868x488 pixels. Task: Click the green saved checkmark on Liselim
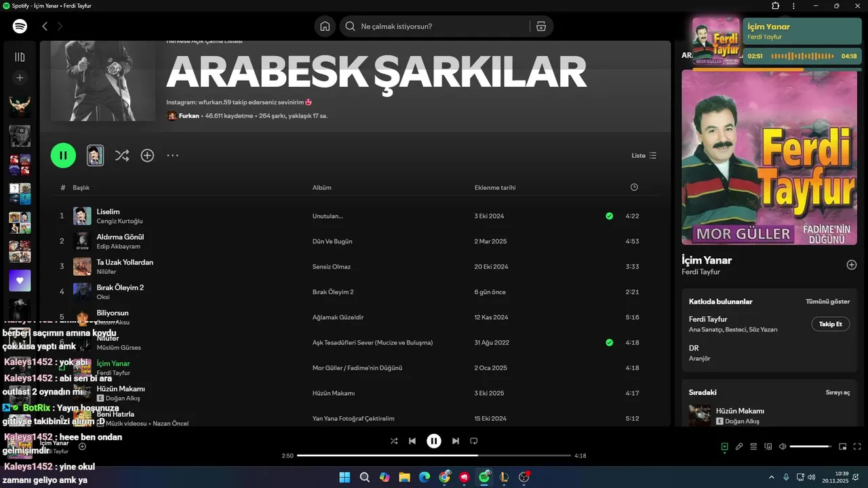(x=609, y=216)
